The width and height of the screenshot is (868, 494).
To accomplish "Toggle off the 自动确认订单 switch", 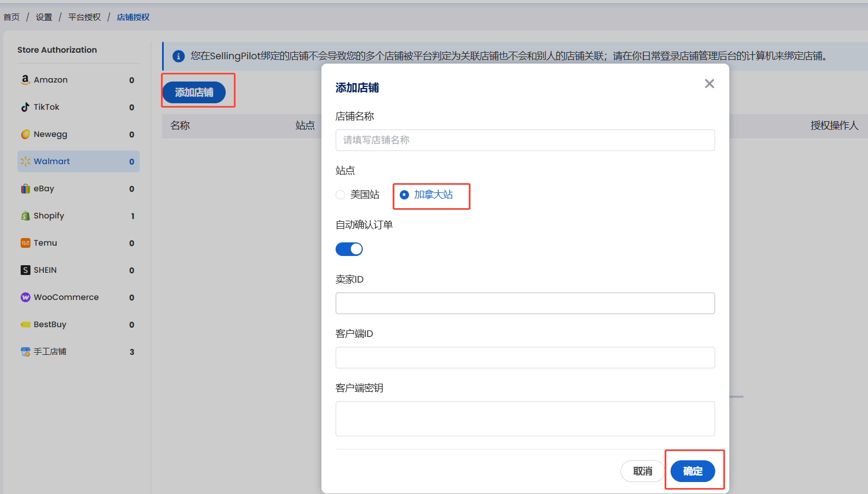I will [x=349, y=249].
